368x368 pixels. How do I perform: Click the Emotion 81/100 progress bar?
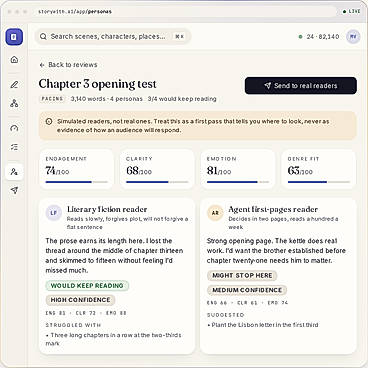pos(238,182)
